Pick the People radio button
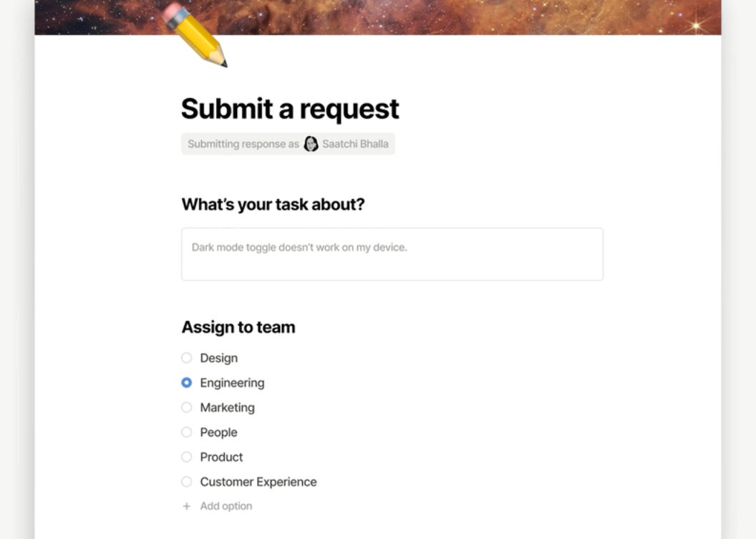 coord(187,432)
